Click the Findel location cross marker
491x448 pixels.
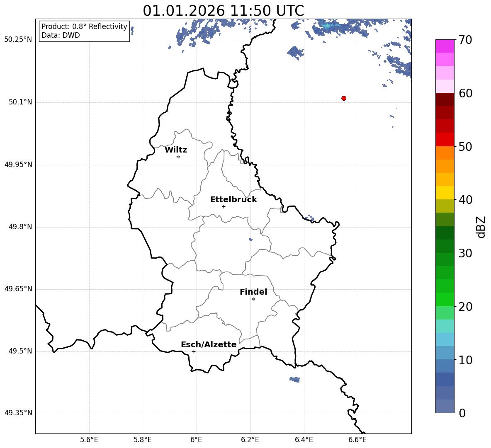[x=253, y=299]
